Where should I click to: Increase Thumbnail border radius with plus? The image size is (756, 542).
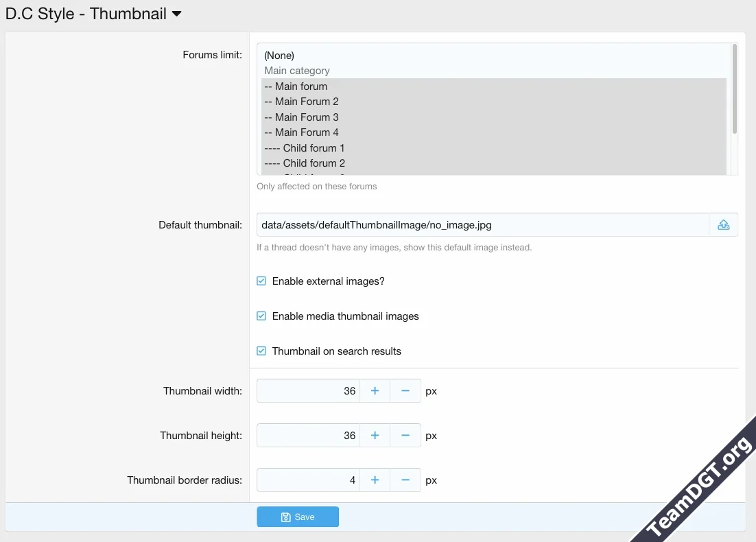point(375,480)
